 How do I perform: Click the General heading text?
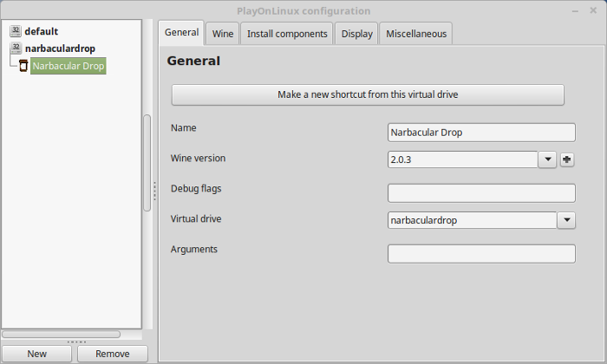pyautogui.click(x=193, y=61)
